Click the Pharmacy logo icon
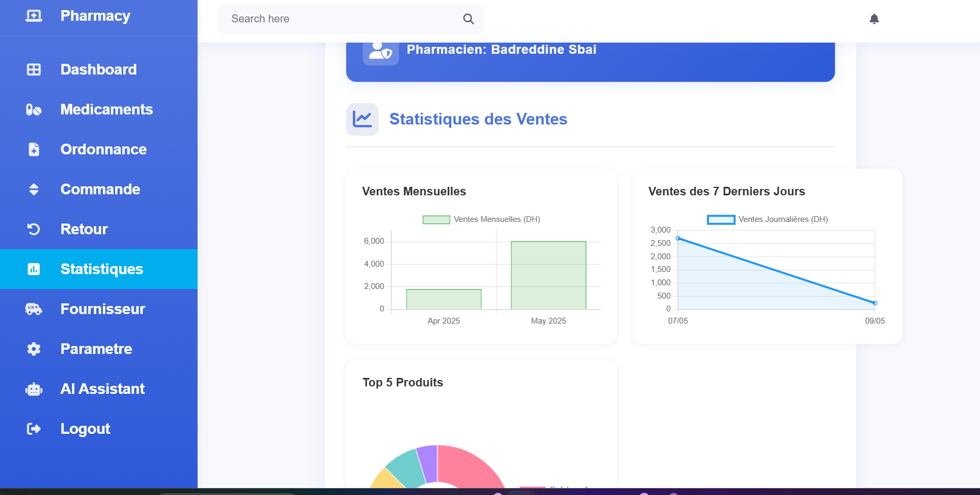 pyautogui.click(x=34, y=16)
